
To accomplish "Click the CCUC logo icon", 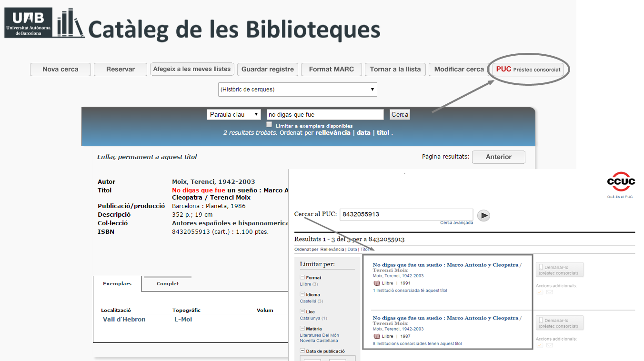I will [x=621, y=181].
